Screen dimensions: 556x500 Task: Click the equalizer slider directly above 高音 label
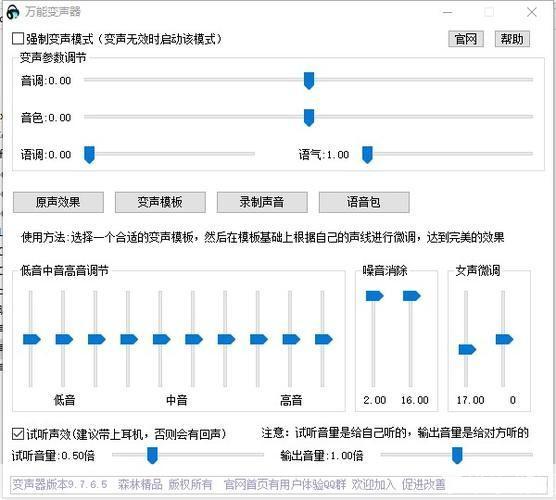point(291,339)
